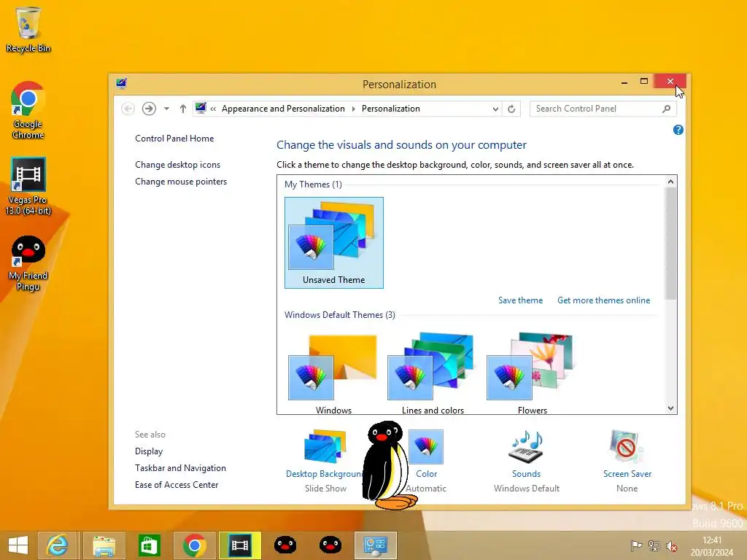Open the Sounds settings icon
747x560 pixels.
click(x=526, y=447)
